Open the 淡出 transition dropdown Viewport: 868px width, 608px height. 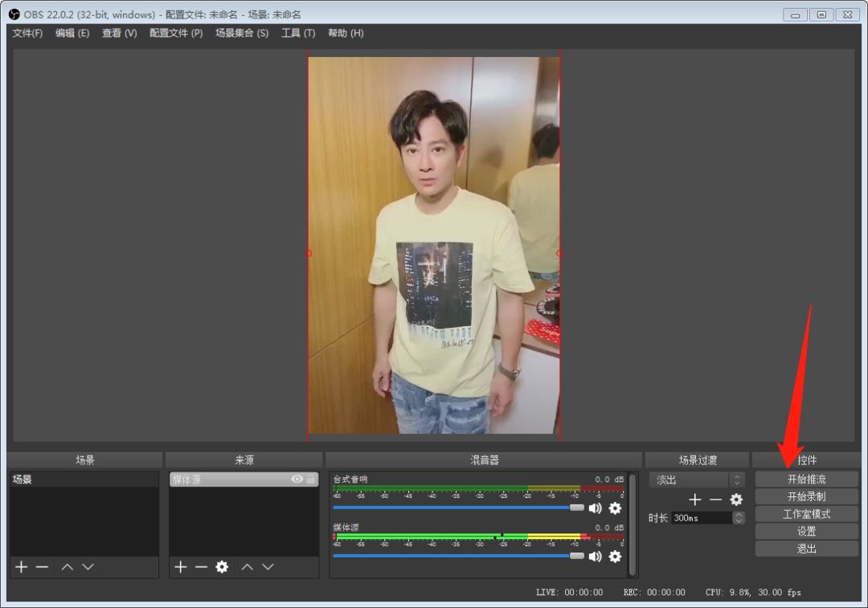pyautogui.click(x=697, y=479)
